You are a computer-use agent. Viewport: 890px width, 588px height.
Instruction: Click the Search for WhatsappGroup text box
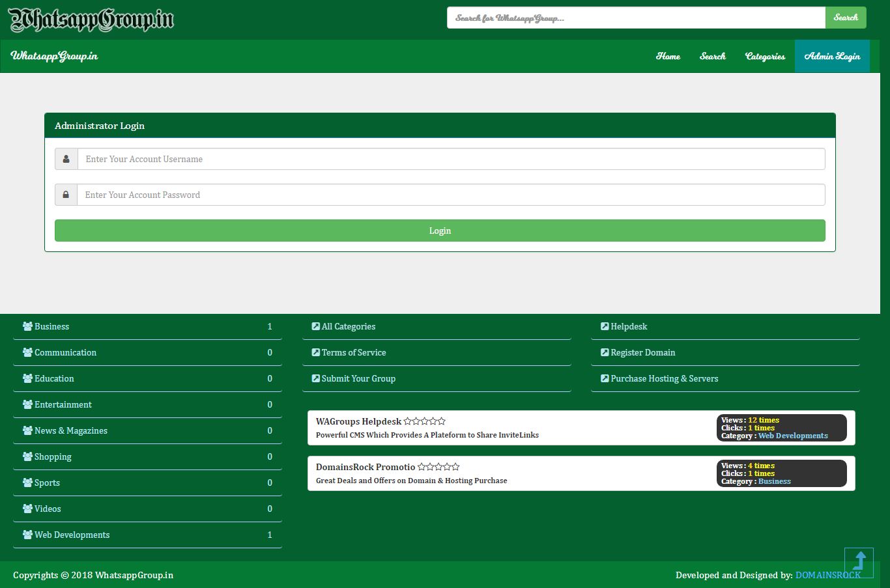pos(636,18)
